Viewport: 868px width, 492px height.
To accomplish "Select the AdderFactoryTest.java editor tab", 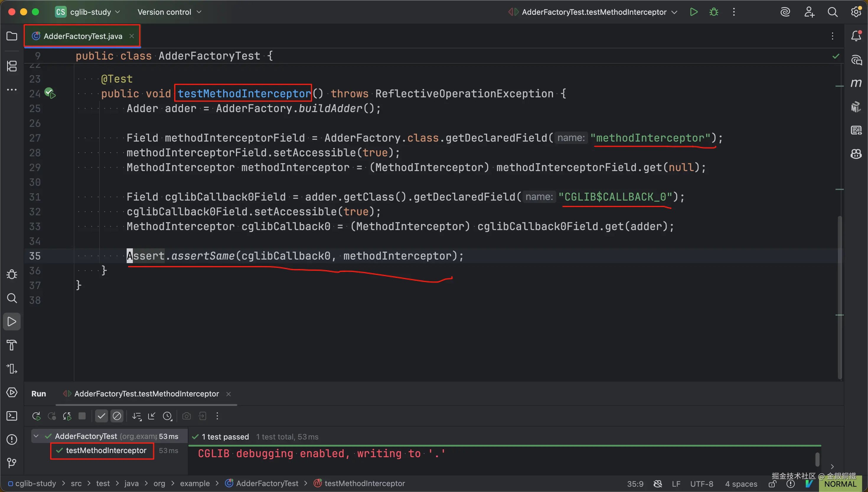I will [82, 36].
